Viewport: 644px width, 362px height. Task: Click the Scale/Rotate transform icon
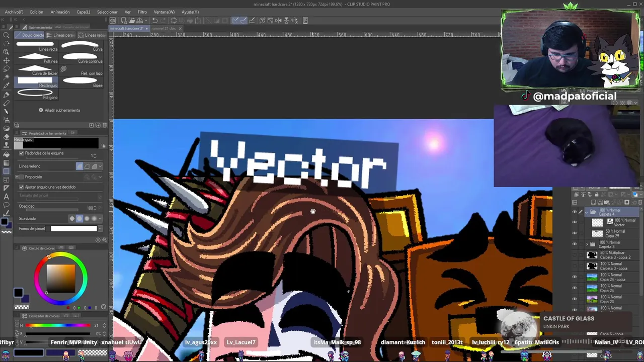(x=198, y=21)
